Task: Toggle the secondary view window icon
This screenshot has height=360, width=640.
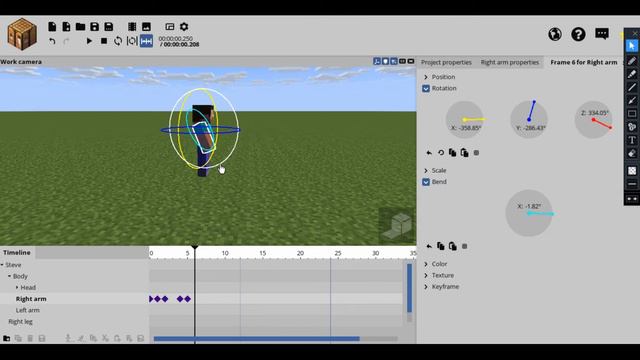Action: (x=170, y=27)
